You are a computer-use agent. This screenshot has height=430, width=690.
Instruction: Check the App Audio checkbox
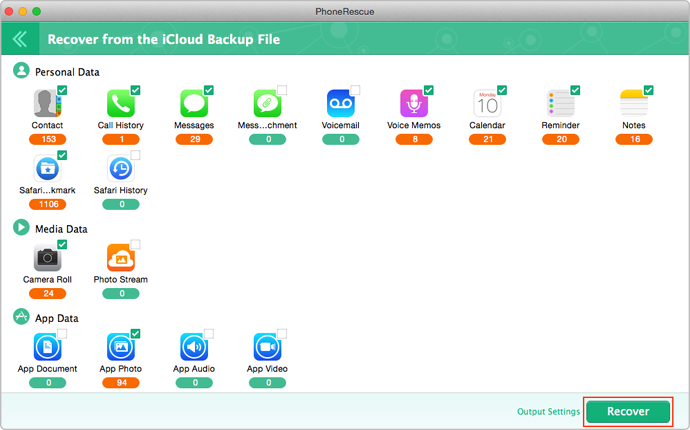(209, 334)
